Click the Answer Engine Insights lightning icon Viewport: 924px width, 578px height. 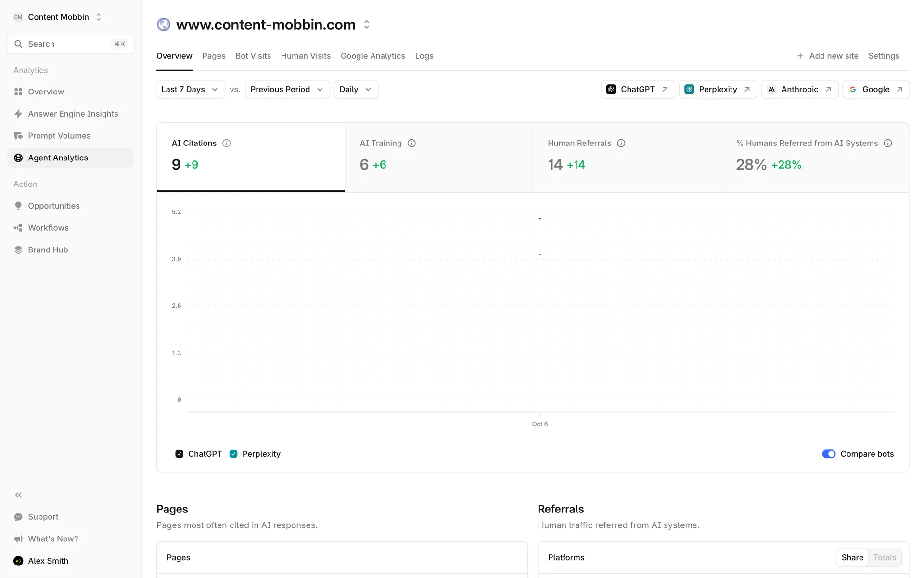18,114
